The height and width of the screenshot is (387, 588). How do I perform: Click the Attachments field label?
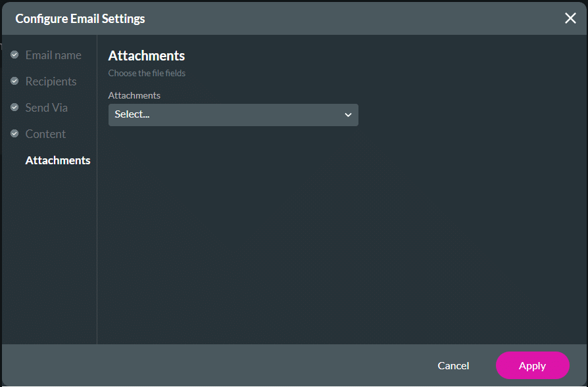click(x=134, y=95)
